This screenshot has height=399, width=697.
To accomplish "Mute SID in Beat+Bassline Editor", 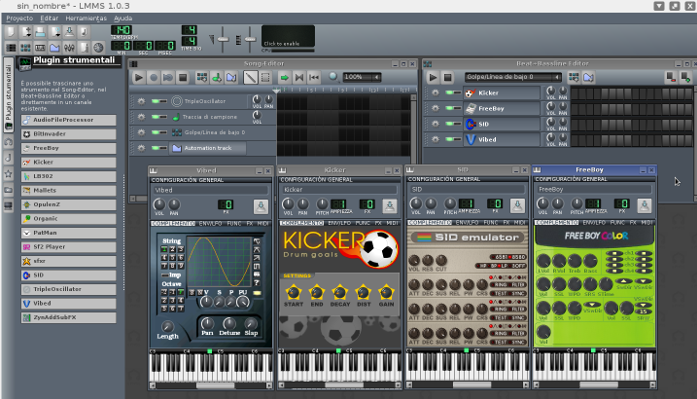I will pos(449,124).
